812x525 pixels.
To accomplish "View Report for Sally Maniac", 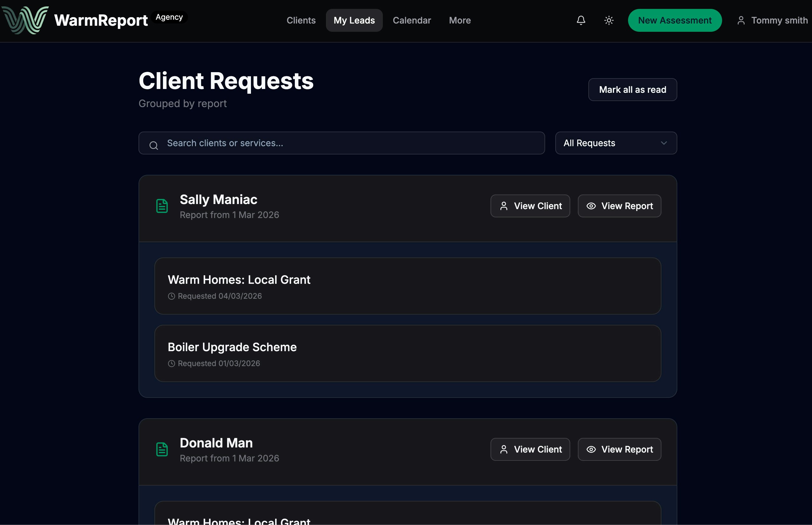I will click(x=619, y=206).
